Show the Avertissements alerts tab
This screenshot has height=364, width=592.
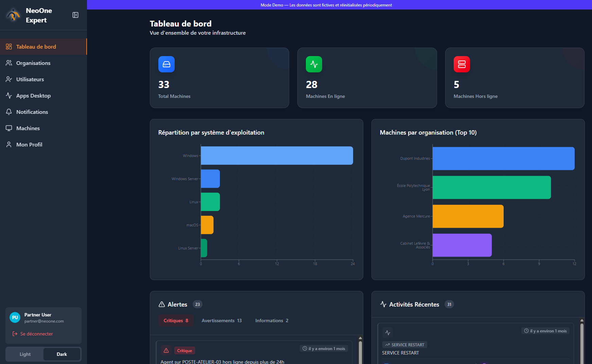click(222, 320)
